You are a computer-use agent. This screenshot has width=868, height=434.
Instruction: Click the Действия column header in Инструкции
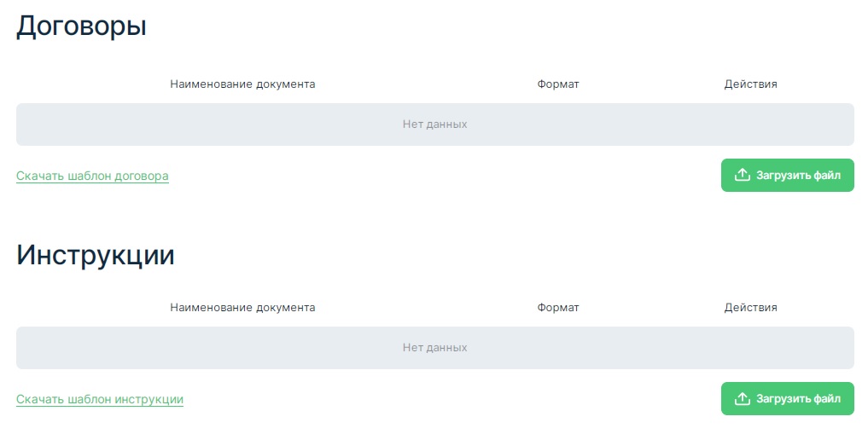coord(750,308)
